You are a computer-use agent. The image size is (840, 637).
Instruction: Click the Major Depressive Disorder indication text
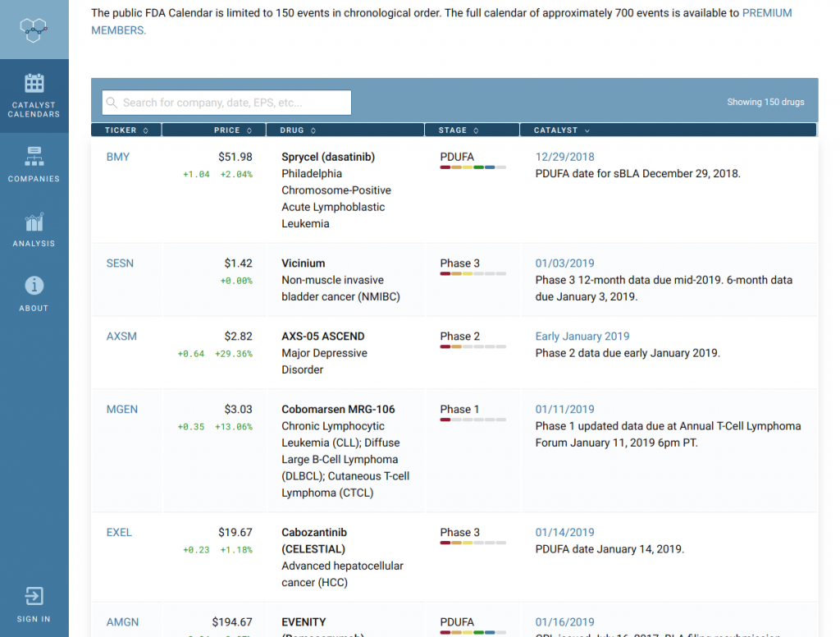[x=325, y=361]
